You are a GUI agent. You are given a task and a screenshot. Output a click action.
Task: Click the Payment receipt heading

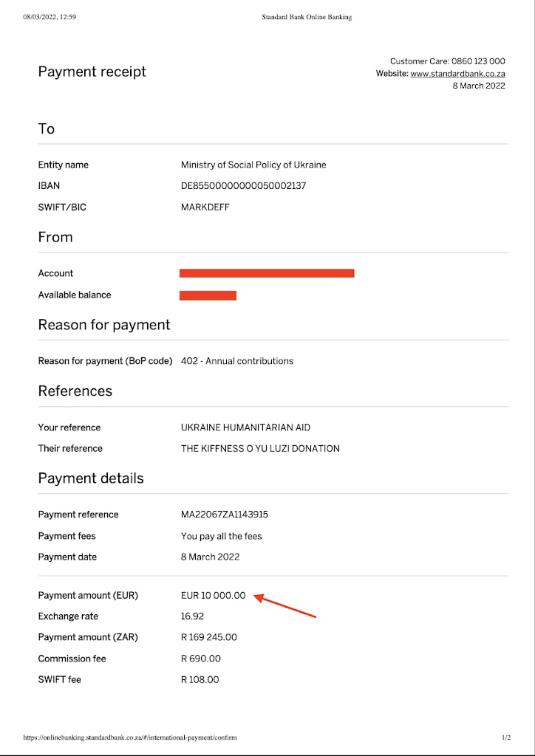pos(92,72)
